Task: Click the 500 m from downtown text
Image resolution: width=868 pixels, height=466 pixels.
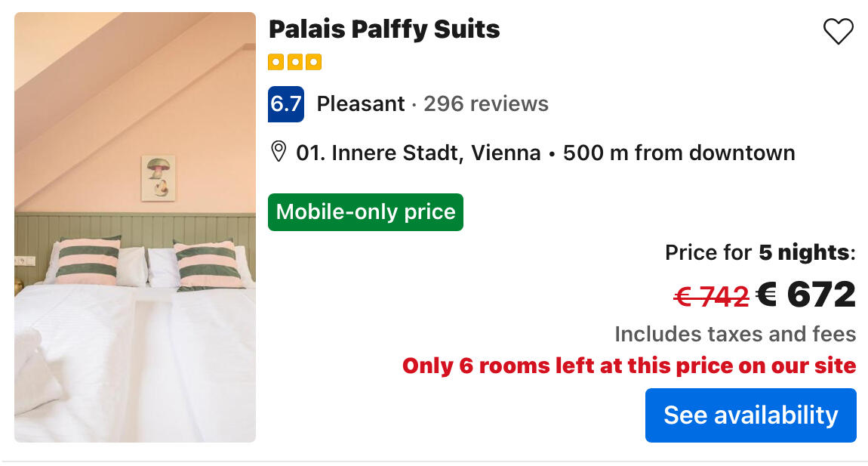Action: pos(679,153)
